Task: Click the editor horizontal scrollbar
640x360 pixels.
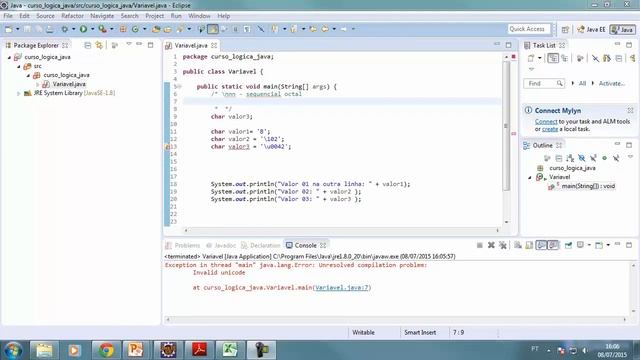Action: (342, 230)
